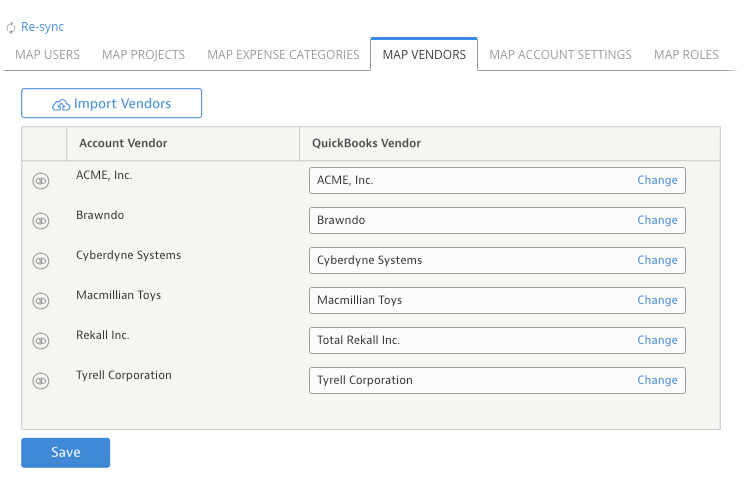
Task: Click the Re-sync refresh icon
Action: pos(11,28)
